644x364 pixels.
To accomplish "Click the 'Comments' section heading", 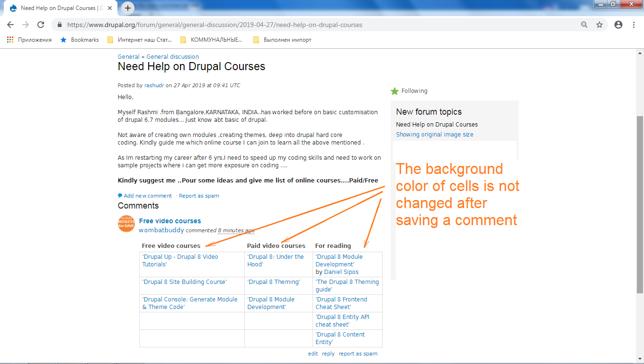I will 138,206.
